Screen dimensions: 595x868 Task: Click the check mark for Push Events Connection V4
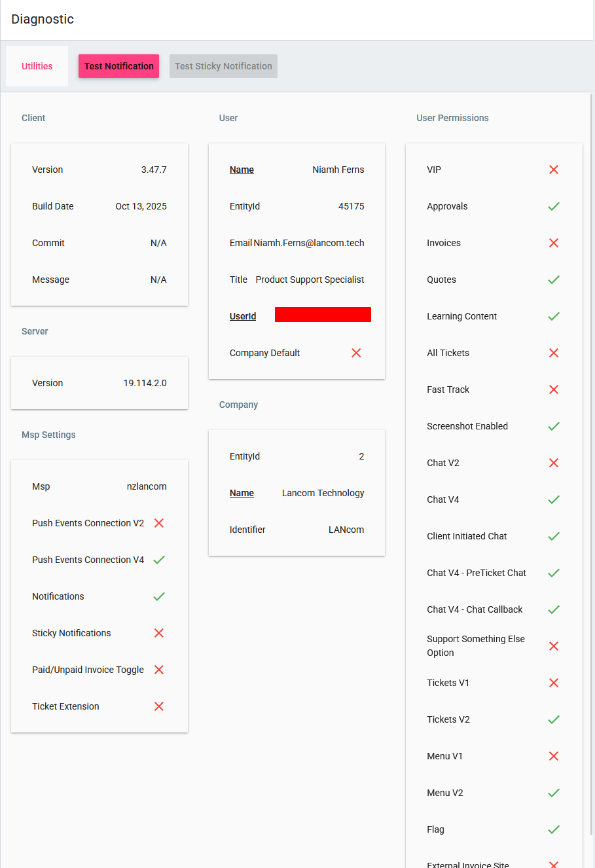pos(159,560)
